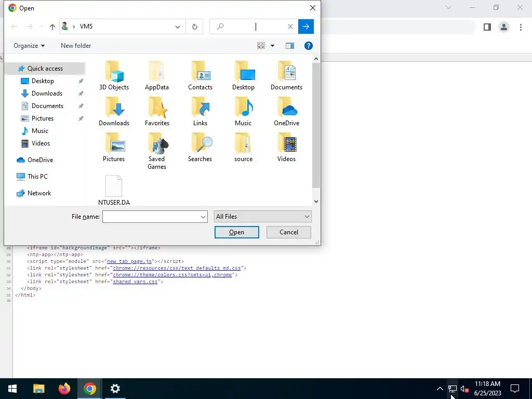This screenshot has width=532, height=399.
Task: Open the source folder
Action: pos(243,148)
